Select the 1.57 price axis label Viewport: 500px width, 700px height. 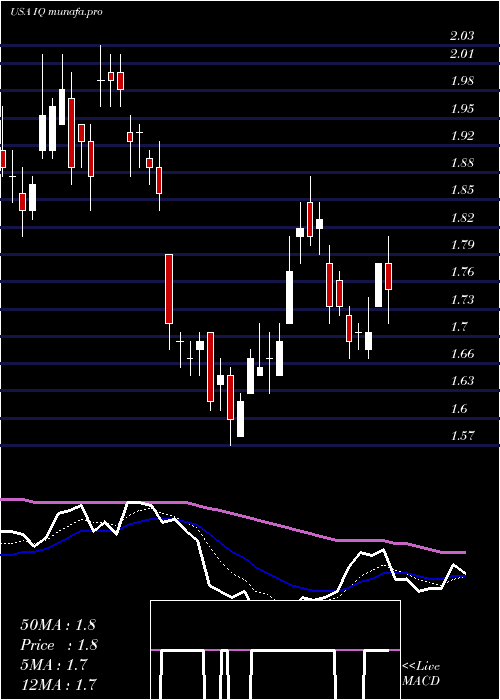click(462, 436)
